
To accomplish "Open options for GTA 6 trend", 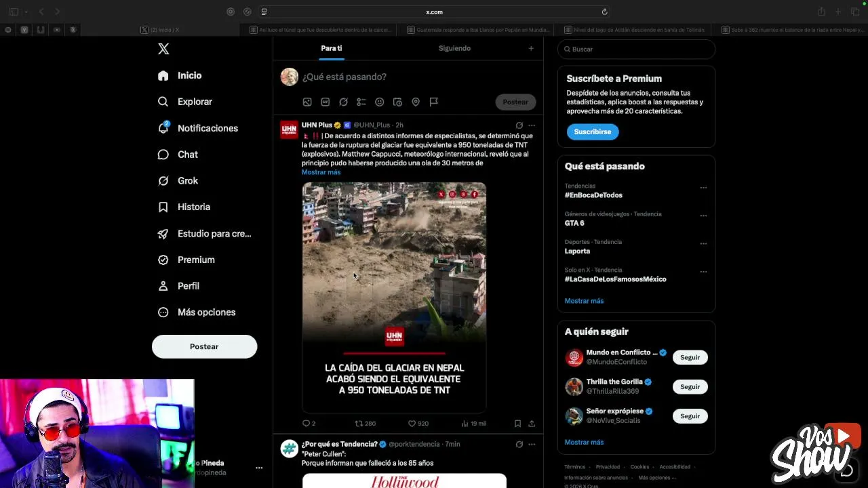I will (703, 216).
